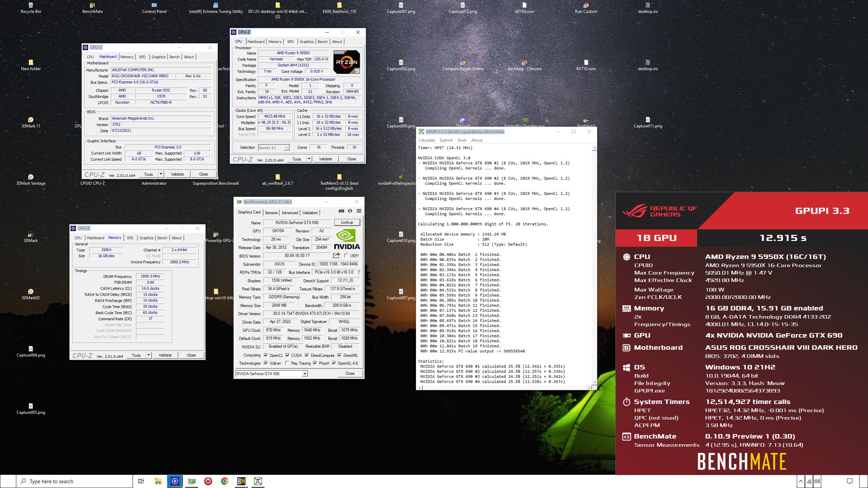Click the GPU-Z refresh icon
The width and height of the screenshot is (868, 488).
[350, 211]
